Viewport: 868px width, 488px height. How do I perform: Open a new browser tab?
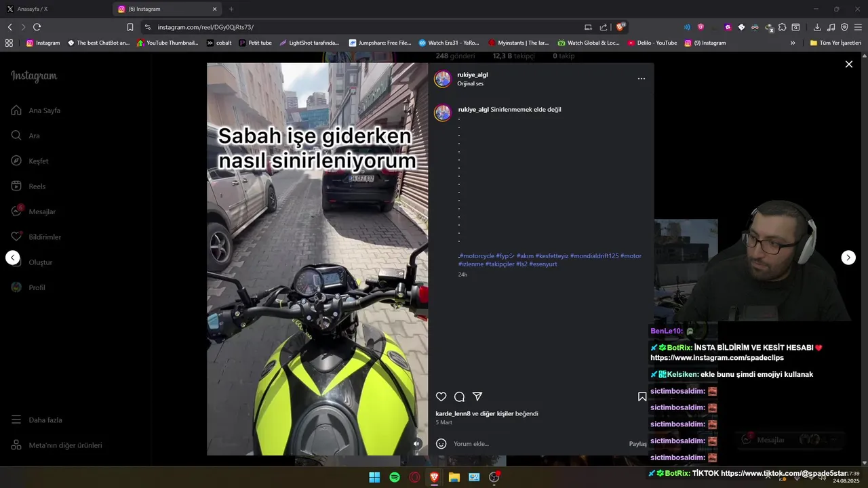[231, 9]
